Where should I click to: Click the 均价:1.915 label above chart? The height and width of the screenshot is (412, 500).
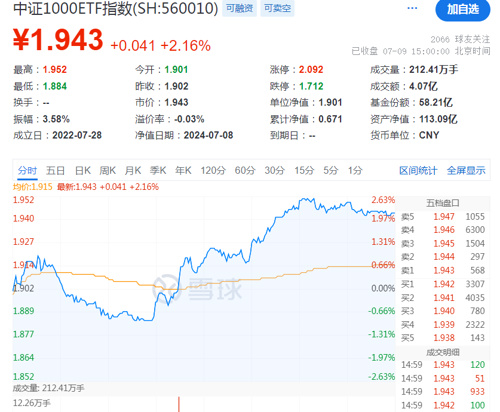click(x=33, y=187)
